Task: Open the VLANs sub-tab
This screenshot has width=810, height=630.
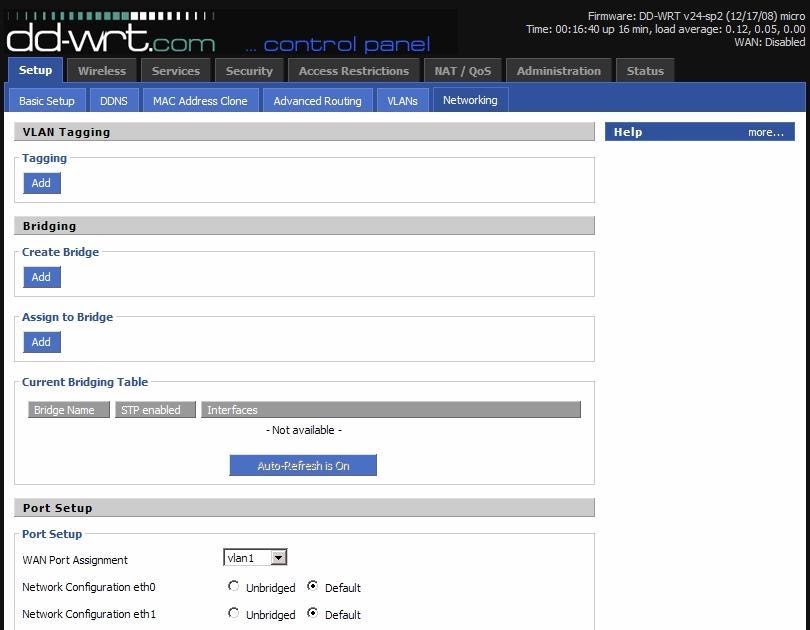Action: [402, 101]
